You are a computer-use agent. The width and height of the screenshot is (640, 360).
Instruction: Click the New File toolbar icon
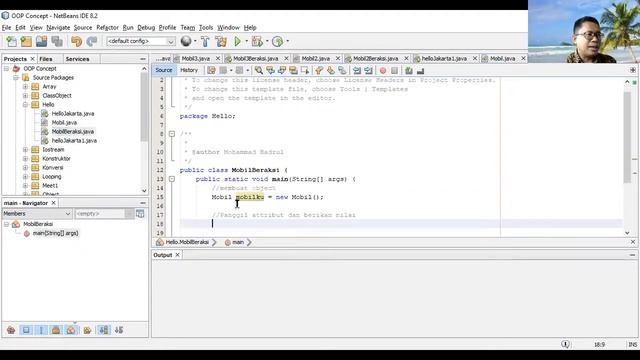11,41
